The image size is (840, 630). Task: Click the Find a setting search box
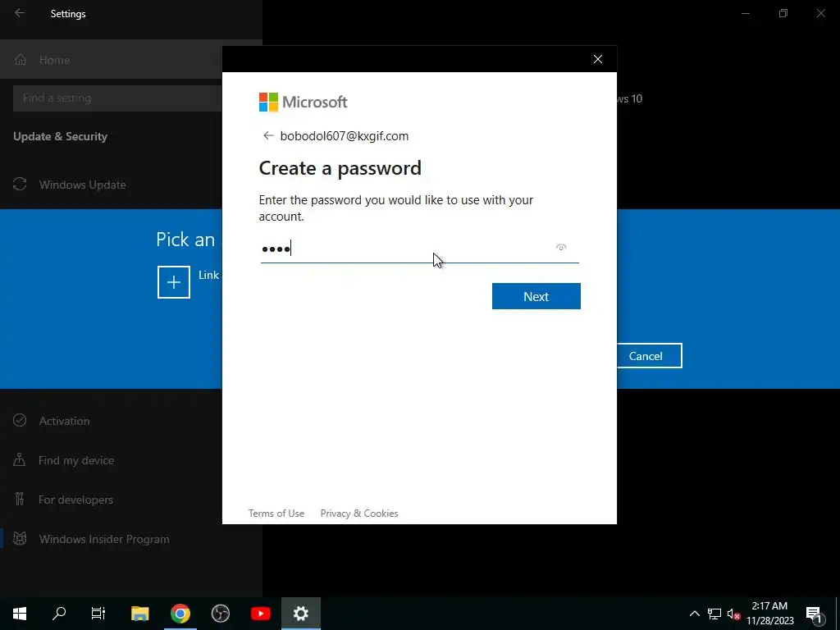pyautogui.click(x=116, y=98)
